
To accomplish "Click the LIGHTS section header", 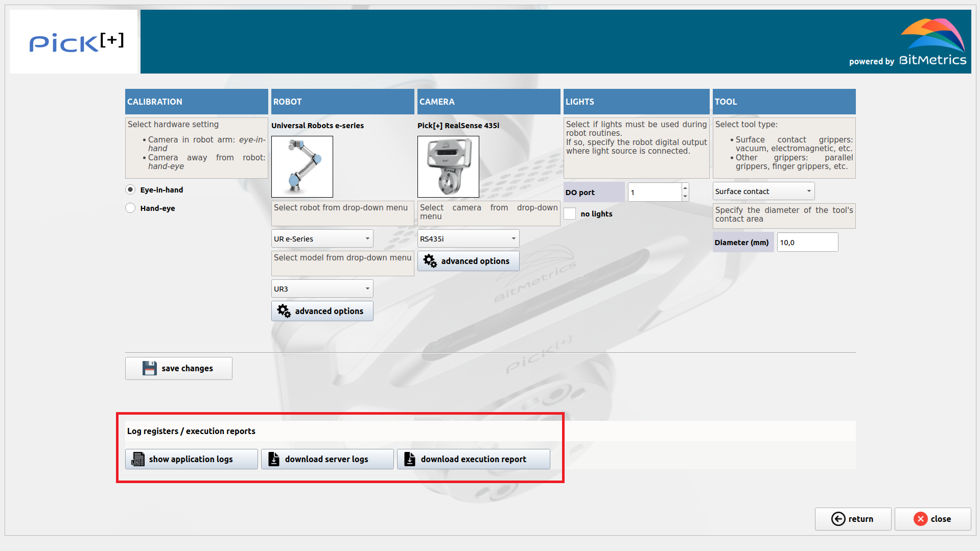I will pos(637,102).
